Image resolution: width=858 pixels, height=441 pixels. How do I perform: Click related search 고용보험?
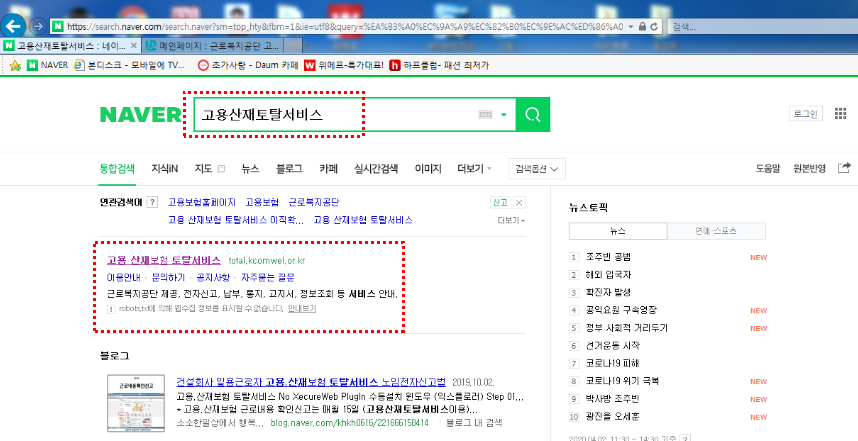pos(262,202)
